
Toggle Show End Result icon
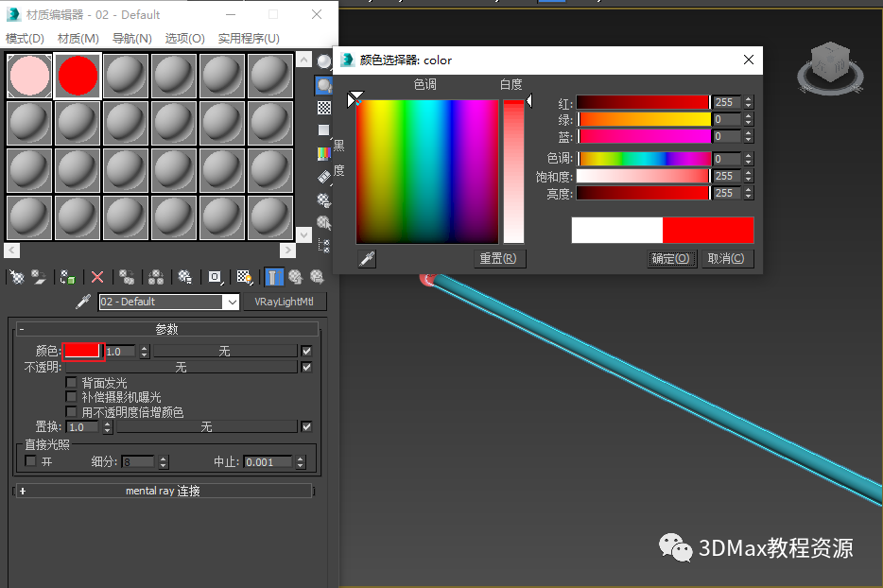pos(273,277)
